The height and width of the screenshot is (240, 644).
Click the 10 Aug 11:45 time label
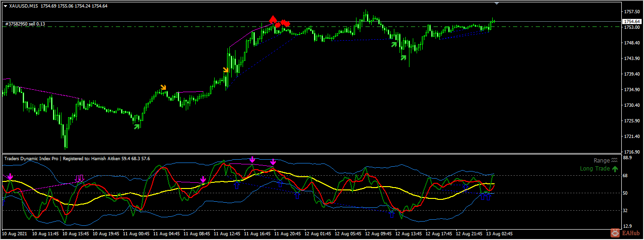click(x=46, y=234)
